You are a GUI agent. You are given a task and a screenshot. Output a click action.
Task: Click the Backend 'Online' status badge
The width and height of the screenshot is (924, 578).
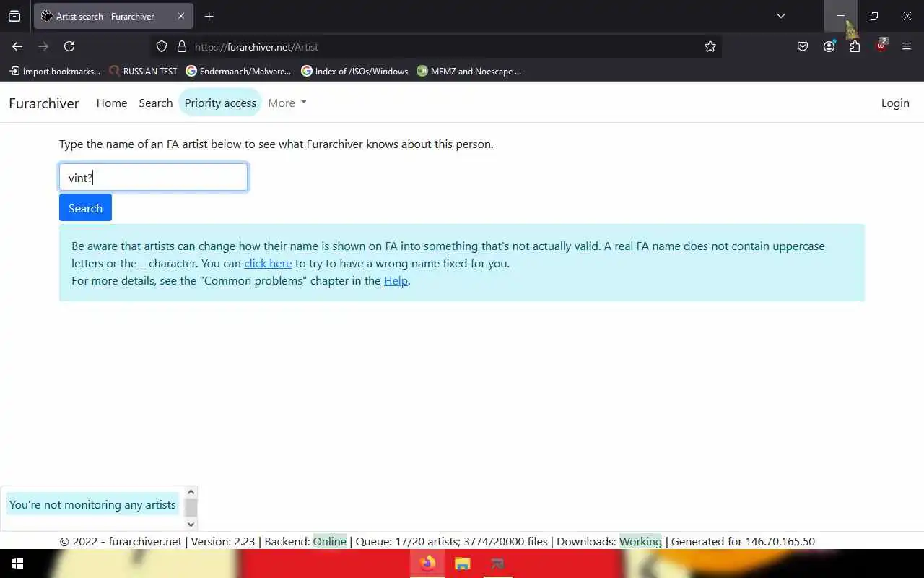329,541
